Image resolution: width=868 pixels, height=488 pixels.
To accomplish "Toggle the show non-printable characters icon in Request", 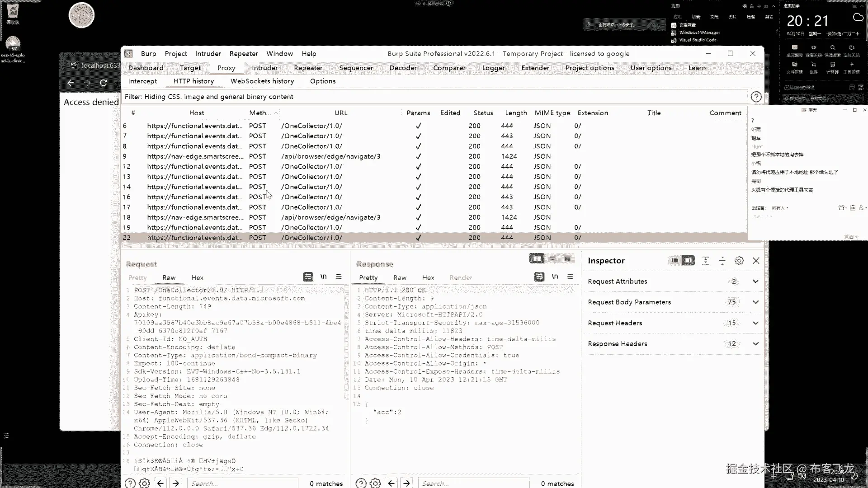I will pos(323,277).
